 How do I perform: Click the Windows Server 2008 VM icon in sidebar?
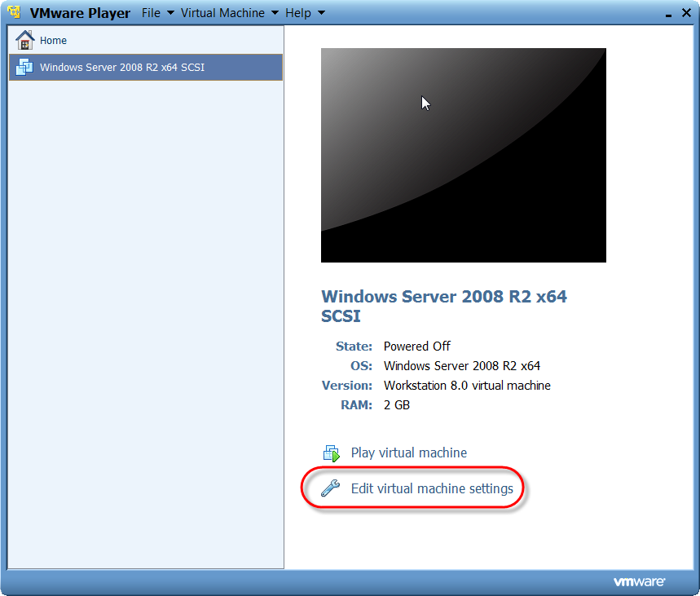coord(24,67)
